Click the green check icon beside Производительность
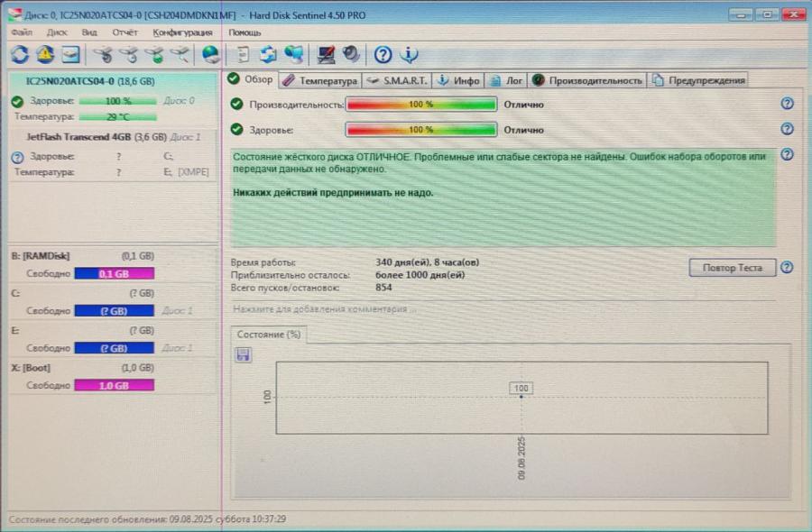The width and height of the screenshot is (812, 532). coord(236,104)
